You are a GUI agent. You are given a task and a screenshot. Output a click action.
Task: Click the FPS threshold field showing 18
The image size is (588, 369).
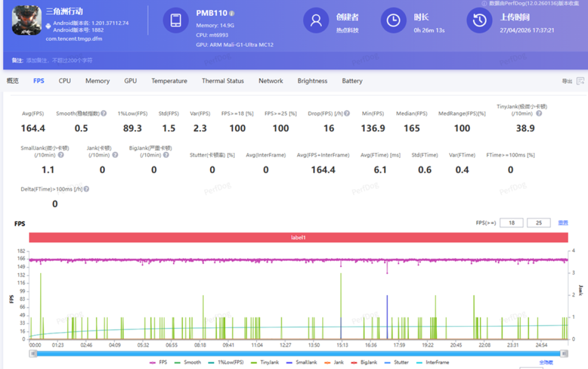pos(511,223)
